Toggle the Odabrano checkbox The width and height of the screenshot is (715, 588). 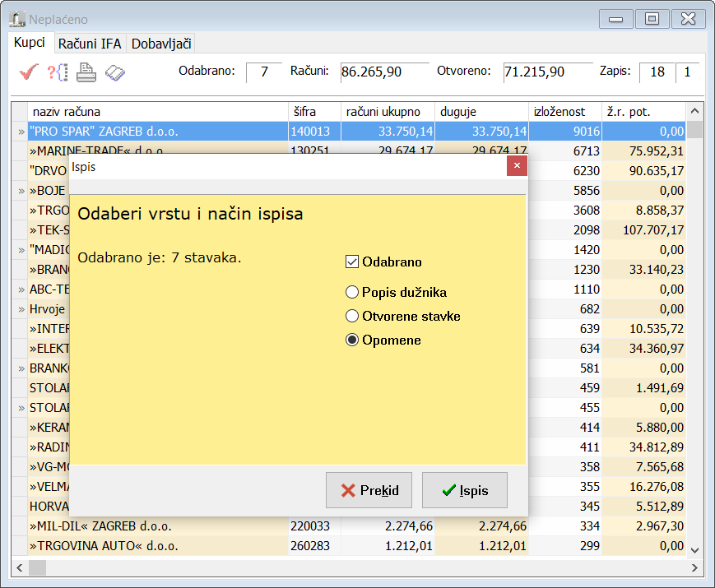coord(352,262)
